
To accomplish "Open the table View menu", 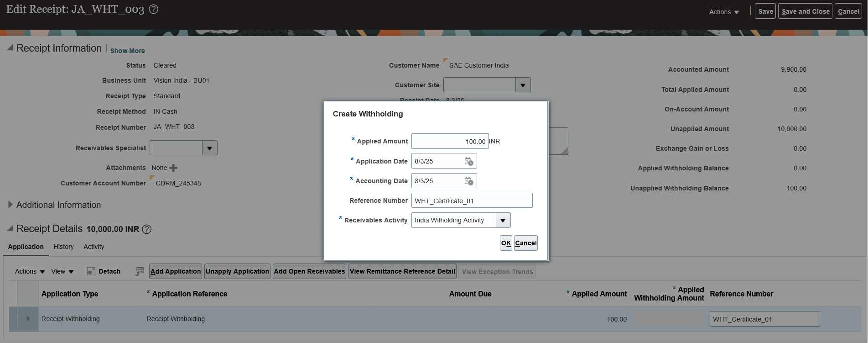I will pyautogui.click(x=62, y=271).
